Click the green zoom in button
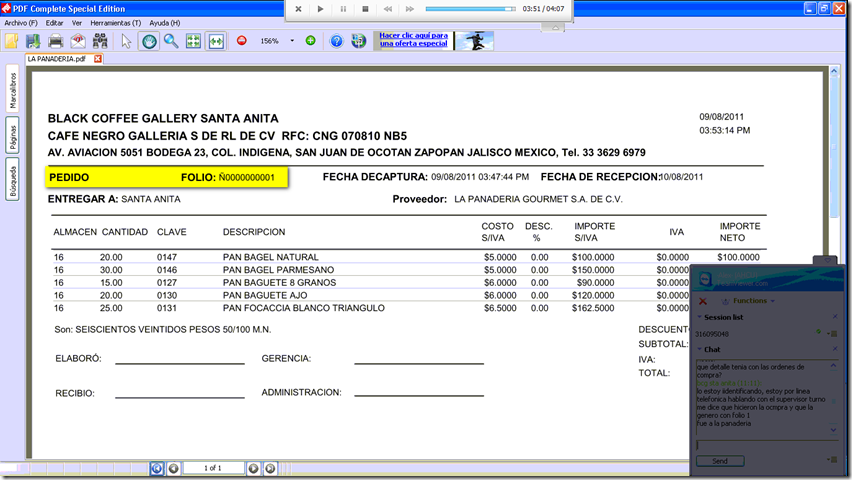Screen dimensions: 852x480 coord(310,41)
